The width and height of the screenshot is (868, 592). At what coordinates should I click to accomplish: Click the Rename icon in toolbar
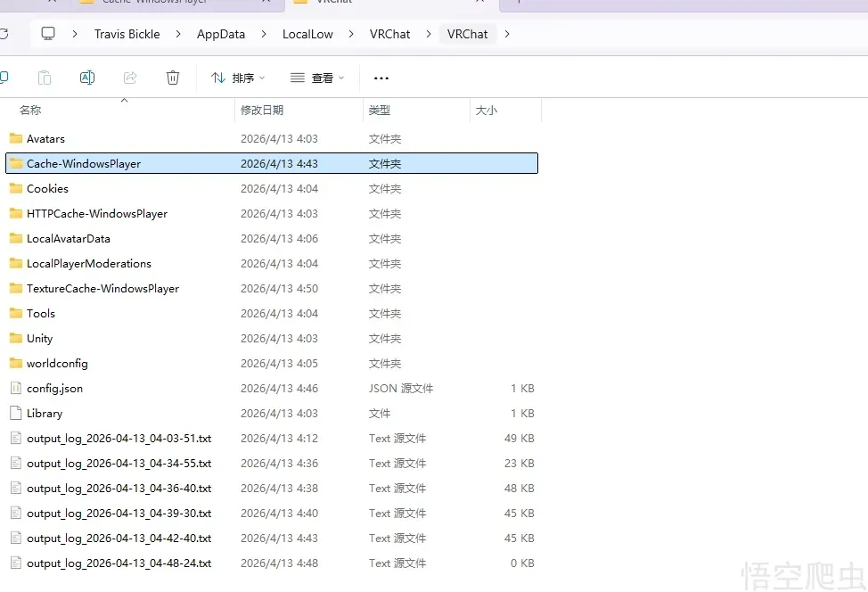87,78
